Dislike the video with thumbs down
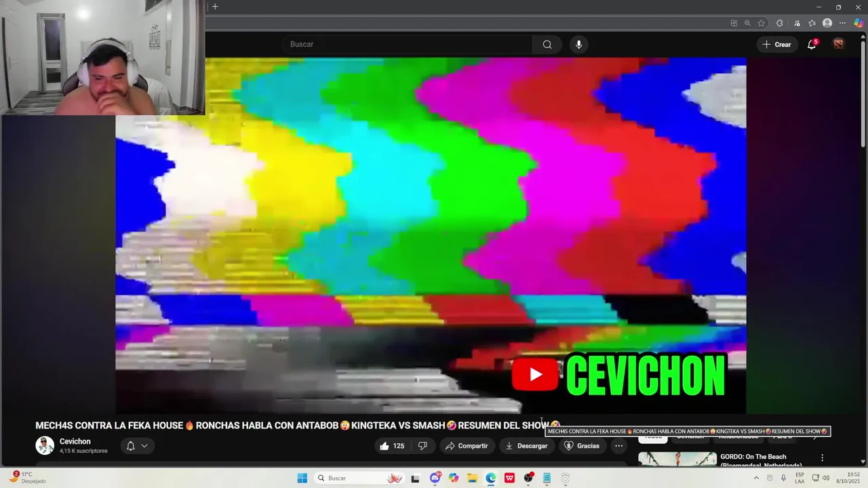Viewport: 868px width, 488px height. click(x=422, y=446)
